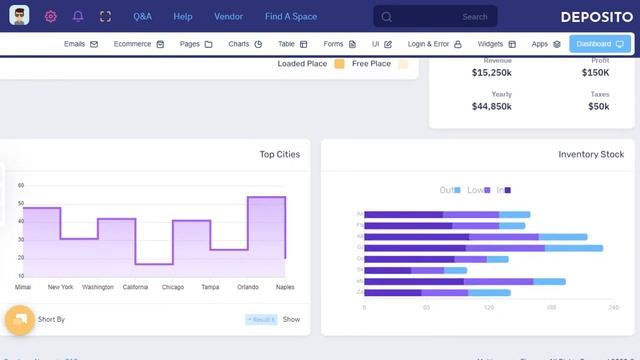This screenshot has width=640, height=360.
Task: Click the Chicago axis label
Action: (x=173, y=287)
